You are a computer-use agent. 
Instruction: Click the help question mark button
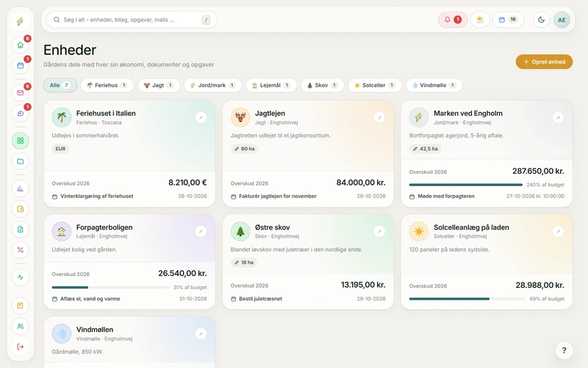[564, 350]
